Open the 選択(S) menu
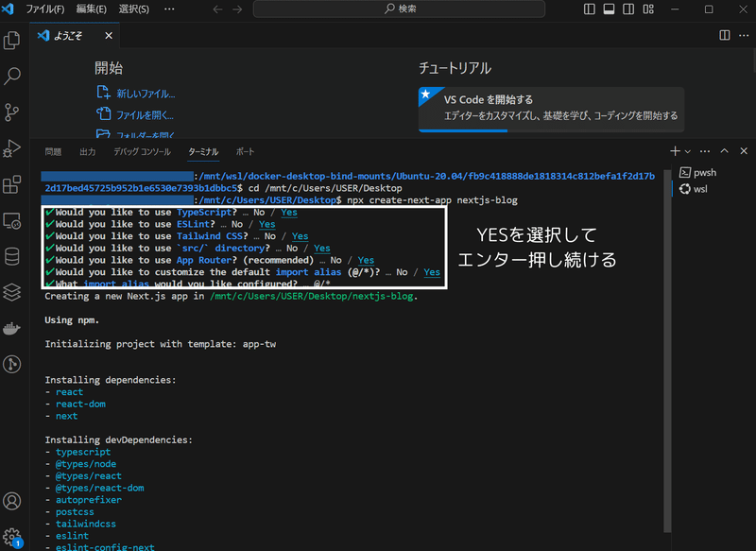The height and width of the screenshot is (551, 756). [x=133, y=9]
